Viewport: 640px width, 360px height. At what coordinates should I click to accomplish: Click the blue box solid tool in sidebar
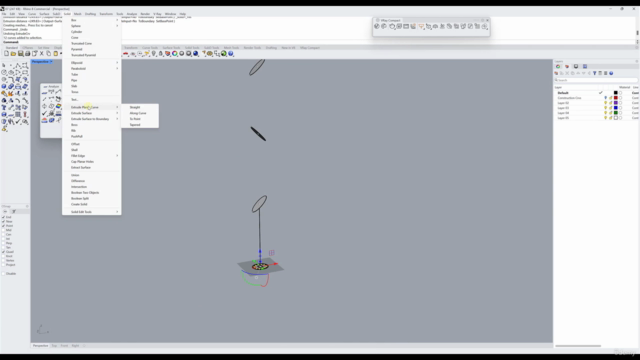[4, 87]
